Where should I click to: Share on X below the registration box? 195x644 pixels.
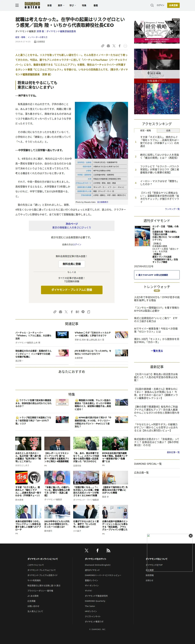[x=66, y=312]
